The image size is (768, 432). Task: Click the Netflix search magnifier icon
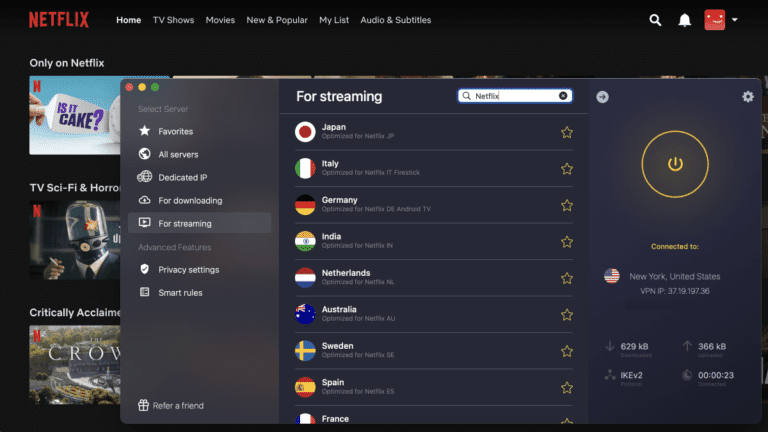click(x=655, y=20)
